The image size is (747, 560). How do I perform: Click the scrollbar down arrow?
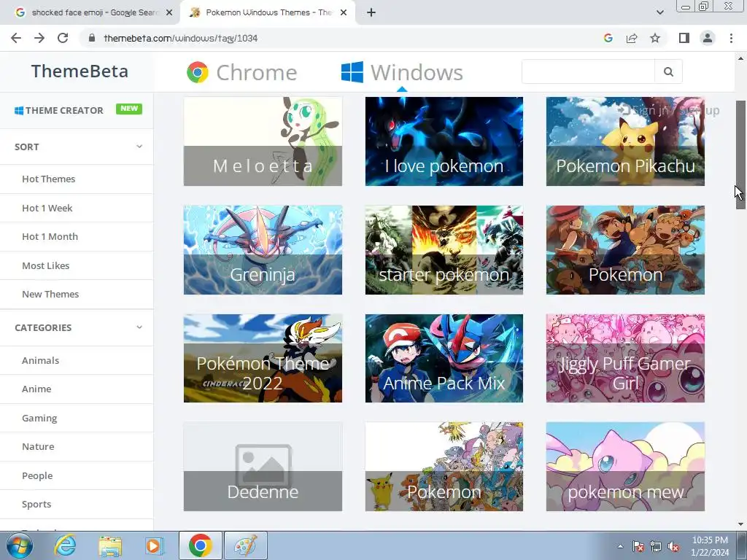740,525
